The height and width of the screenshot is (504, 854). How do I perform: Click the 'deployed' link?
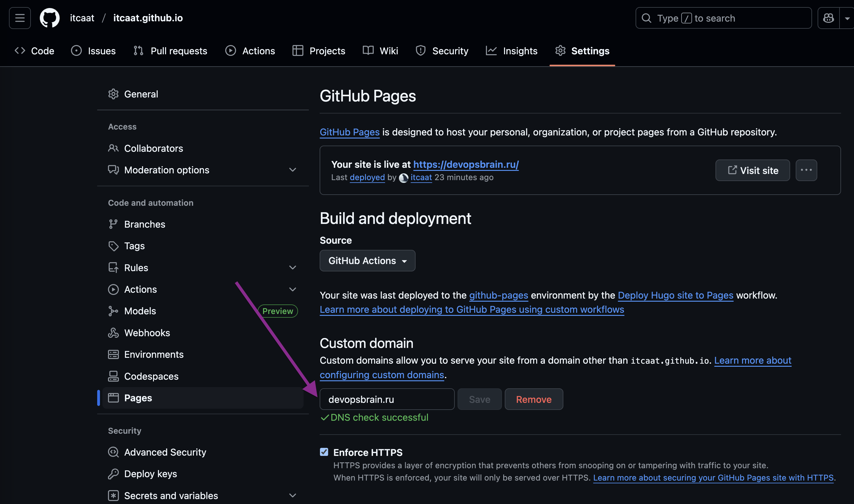point(367,177)
